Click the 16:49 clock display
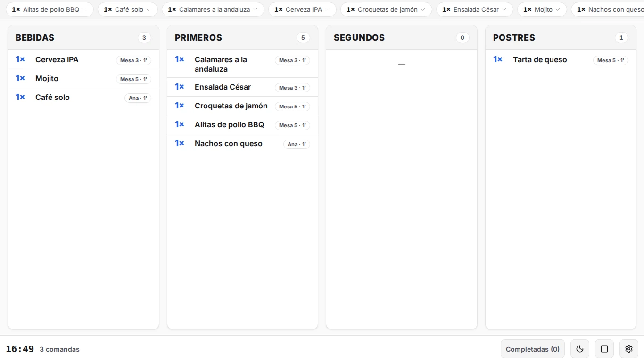The width and height of the screenshot is (644, 362). pos(20,349)
